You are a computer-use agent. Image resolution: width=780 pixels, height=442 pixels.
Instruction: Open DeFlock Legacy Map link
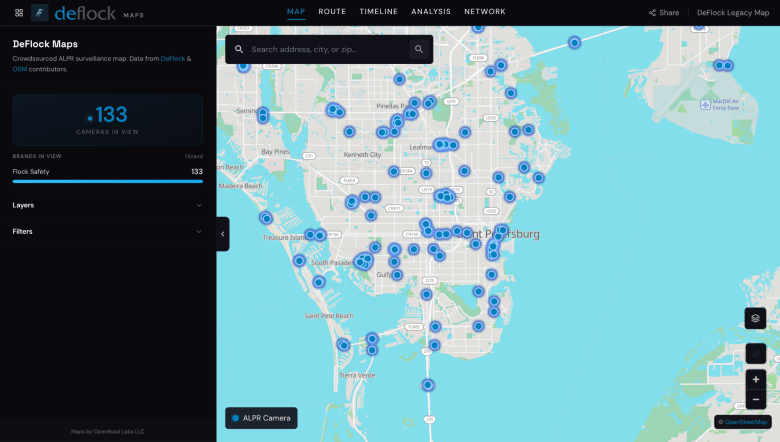coord(733,12)
